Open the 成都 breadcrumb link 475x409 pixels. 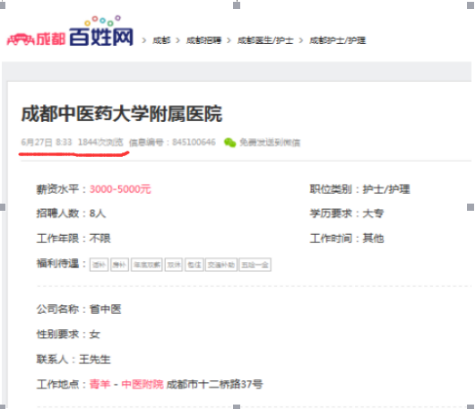coord(161,40)
